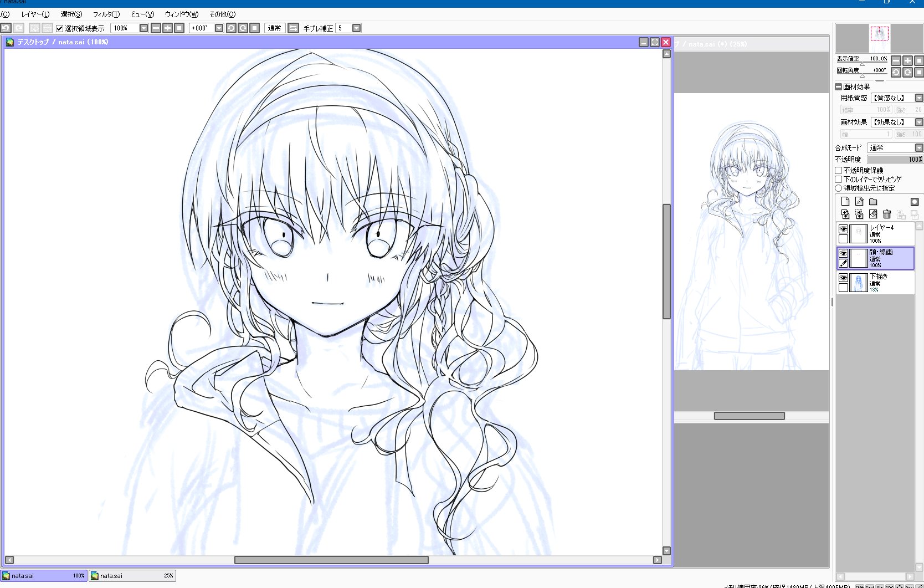Toggle 選択領域表示 checkbox
This screenshot has height=588, width=924.
60,28
